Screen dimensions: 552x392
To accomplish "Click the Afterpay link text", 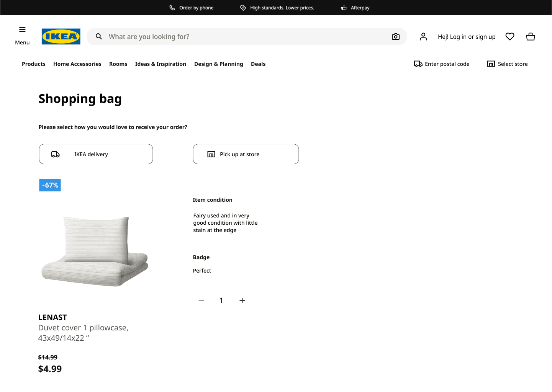I will coord(360,8).
